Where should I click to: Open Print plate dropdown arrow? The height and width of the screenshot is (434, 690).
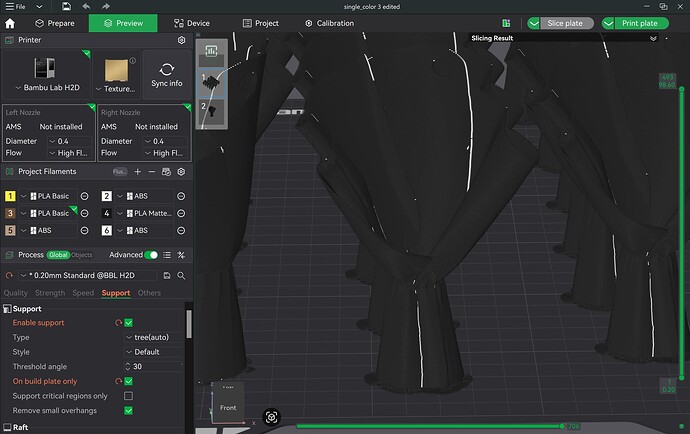click(608, 23)
